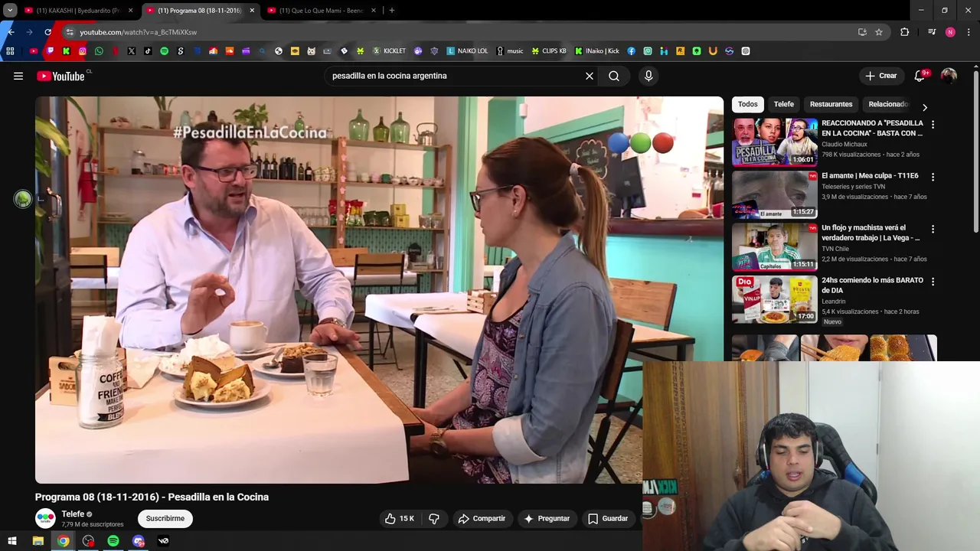Viewport: 980px width, 551px height.
Task: Select the Todos filter chip
Action: click(x=747, y=104)
